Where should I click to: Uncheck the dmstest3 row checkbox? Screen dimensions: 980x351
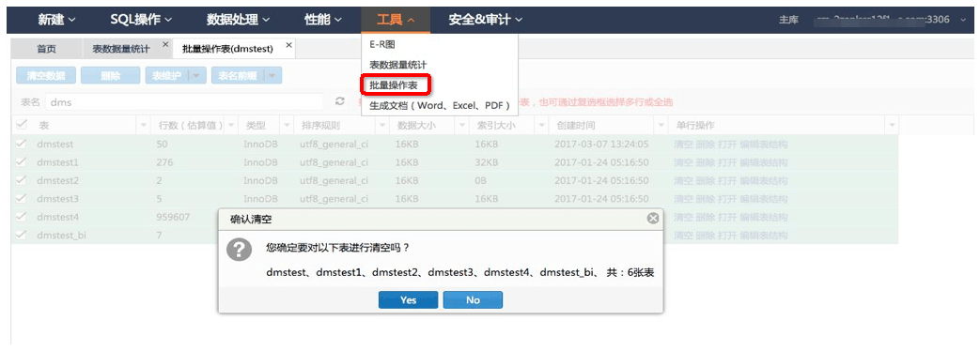22,199
